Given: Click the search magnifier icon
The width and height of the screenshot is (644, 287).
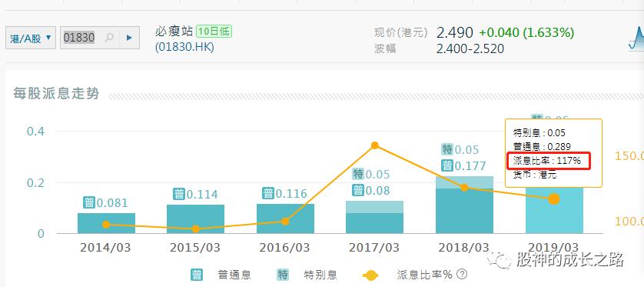Looking at the screenshot, I should tap(109, 38).
